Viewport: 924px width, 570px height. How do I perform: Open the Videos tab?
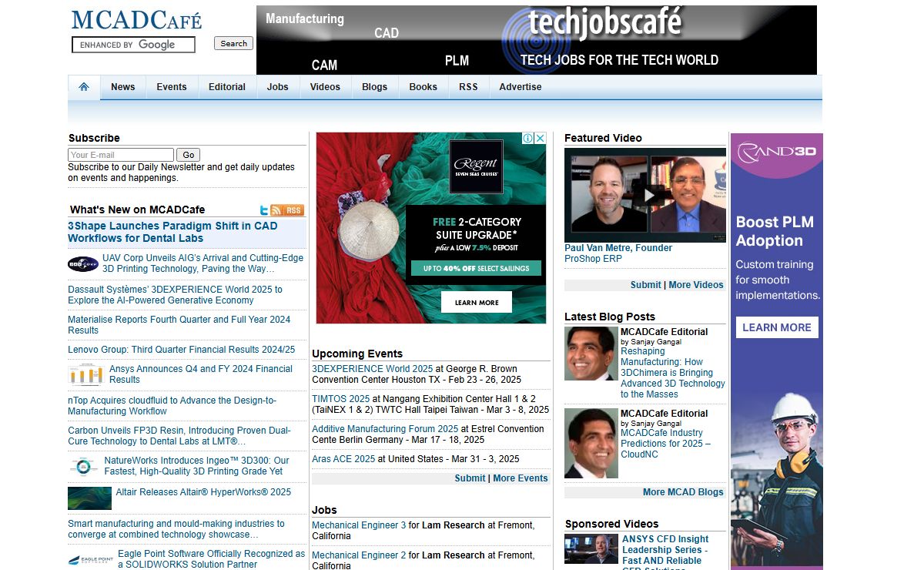tap(325, 87)
